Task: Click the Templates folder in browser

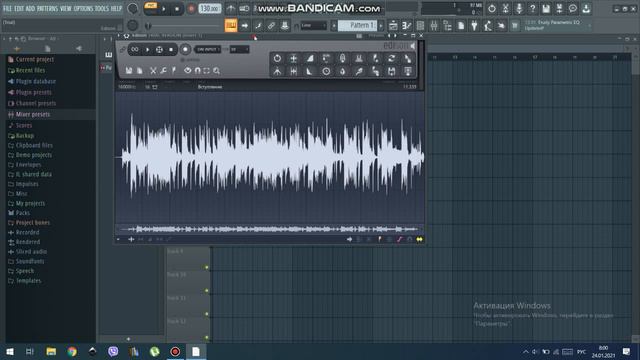Action: pos(28,280)
